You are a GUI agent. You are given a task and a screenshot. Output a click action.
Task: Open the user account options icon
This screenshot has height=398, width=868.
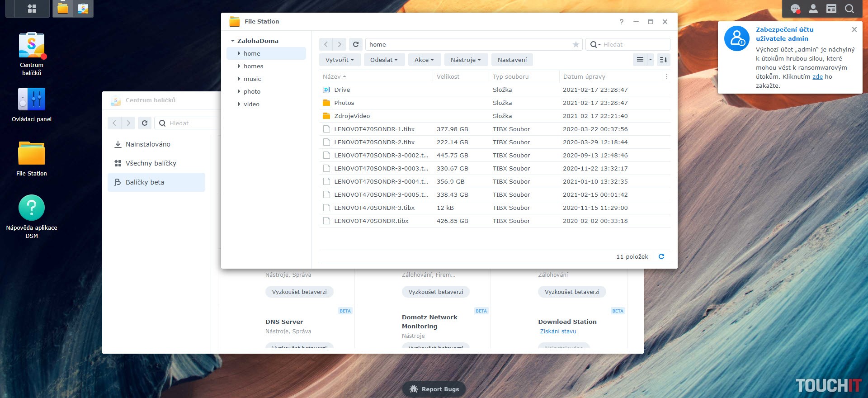813,9
